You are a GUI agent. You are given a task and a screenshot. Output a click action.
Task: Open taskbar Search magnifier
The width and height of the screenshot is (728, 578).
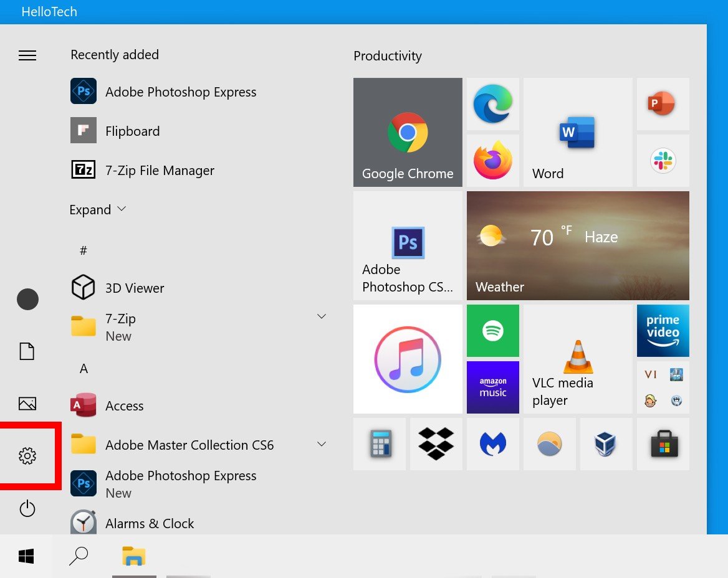click(x=79, y=556)
